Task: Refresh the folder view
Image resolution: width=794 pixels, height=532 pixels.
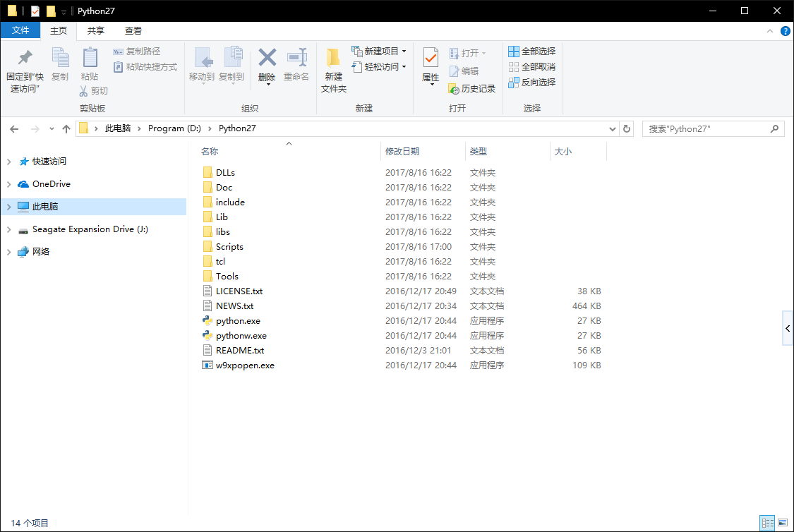Action: (x=627, y=129)
